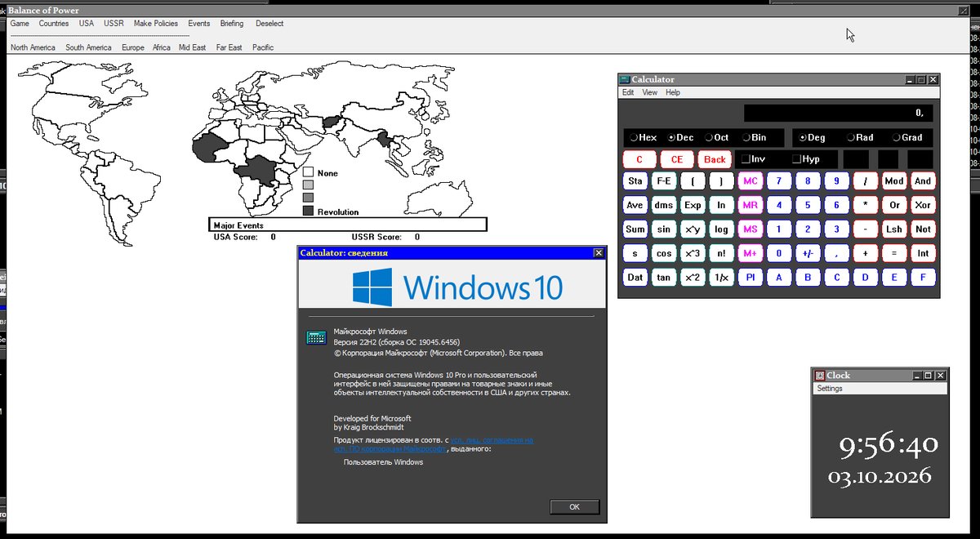
Task: Click the 1/x reciprocal key
Action: coord(722,278)
